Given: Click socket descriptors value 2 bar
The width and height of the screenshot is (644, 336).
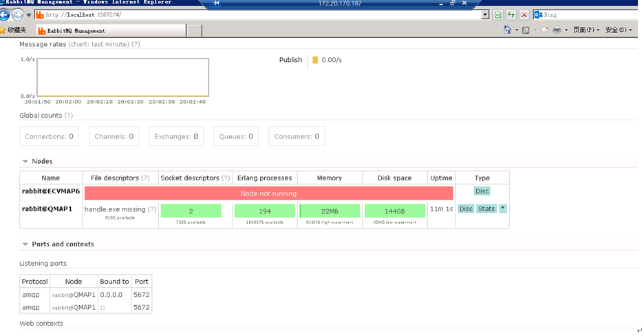Looking at the screenshot, I should 191,211.
